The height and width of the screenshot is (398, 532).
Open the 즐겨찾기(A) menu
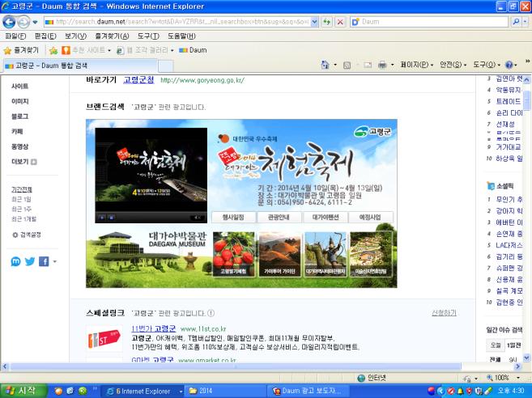coord(112,36)
